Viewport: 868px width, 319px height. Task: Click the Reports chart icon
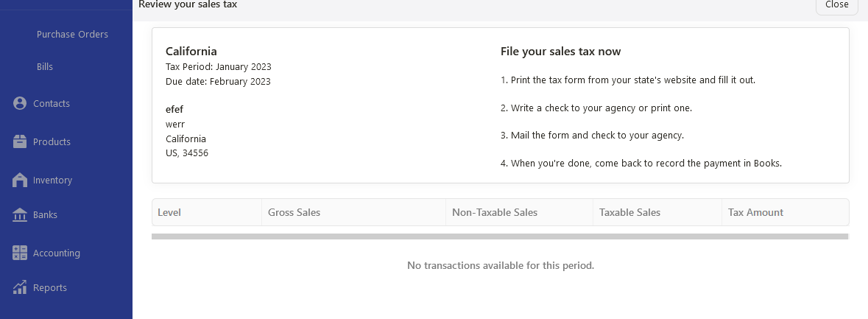pos(19,287)
